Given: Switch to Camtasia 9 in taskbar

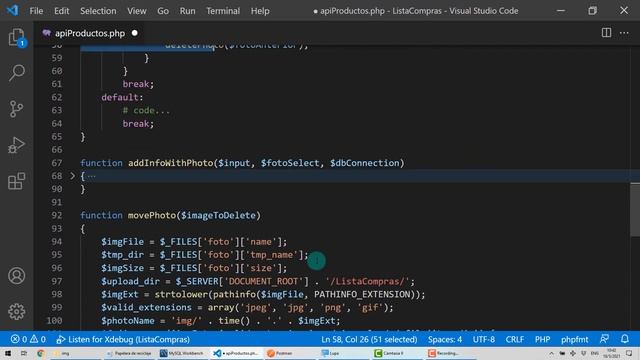Looking at the screenshot, I should click(389, 353).
